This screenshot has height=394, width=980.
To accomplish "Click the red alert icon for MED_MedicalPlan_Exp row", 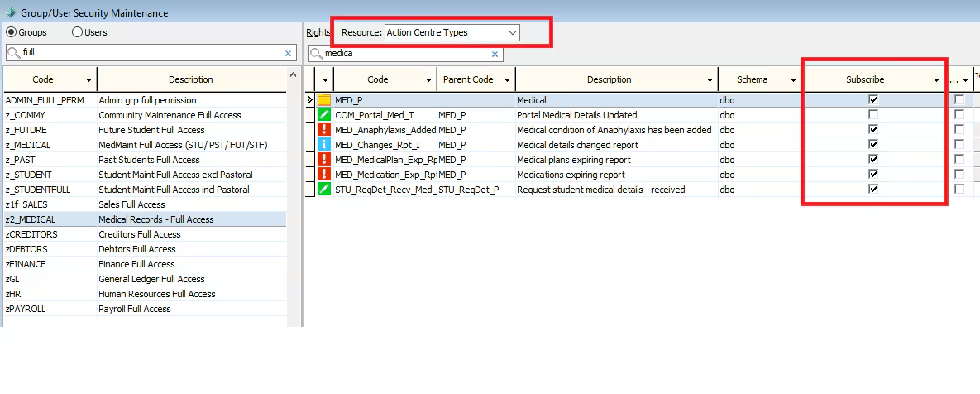I will pyautogui.click(x=323, y=160).
